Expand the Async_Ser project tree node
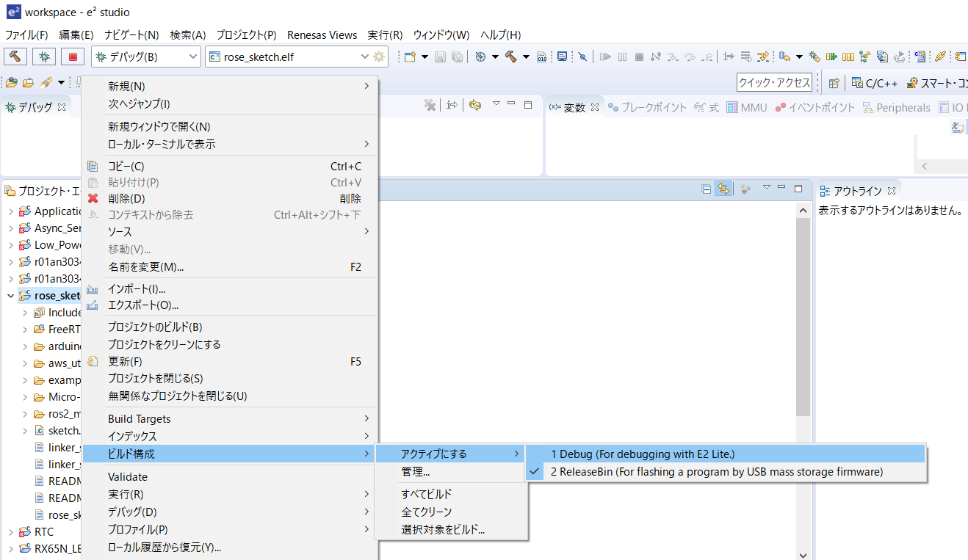This screenshot has width=968, height=560. coord(10,228)
